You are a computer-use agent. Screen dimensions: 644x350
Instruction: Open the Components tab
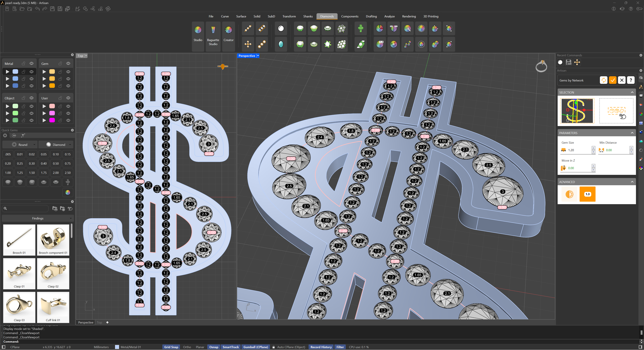tap(350, 16)
